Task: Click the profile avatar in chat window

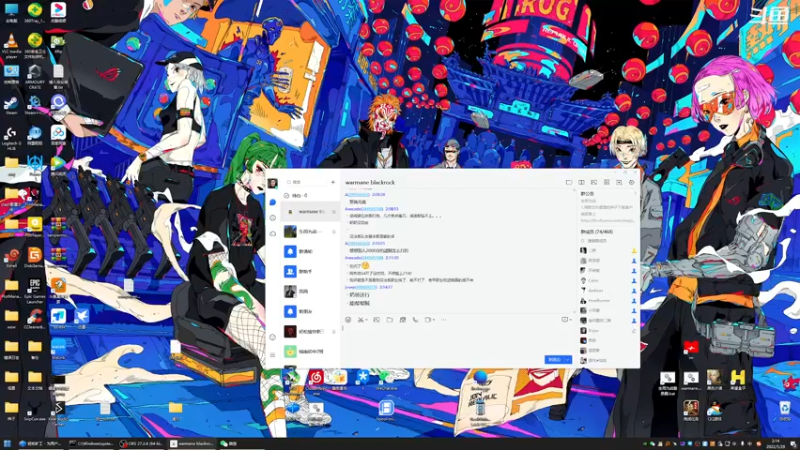Action: point(272,183)
